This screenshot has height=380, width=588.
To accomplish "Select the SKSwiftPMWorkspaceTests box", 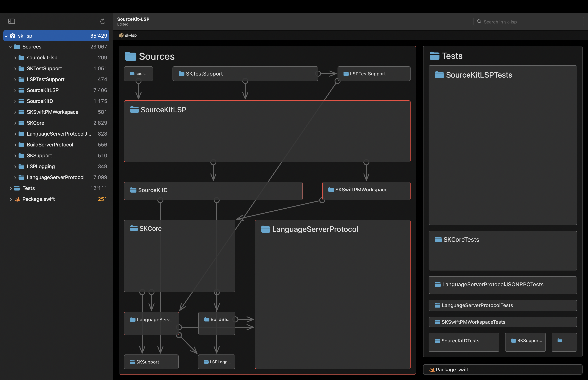I will pos(503,322).
